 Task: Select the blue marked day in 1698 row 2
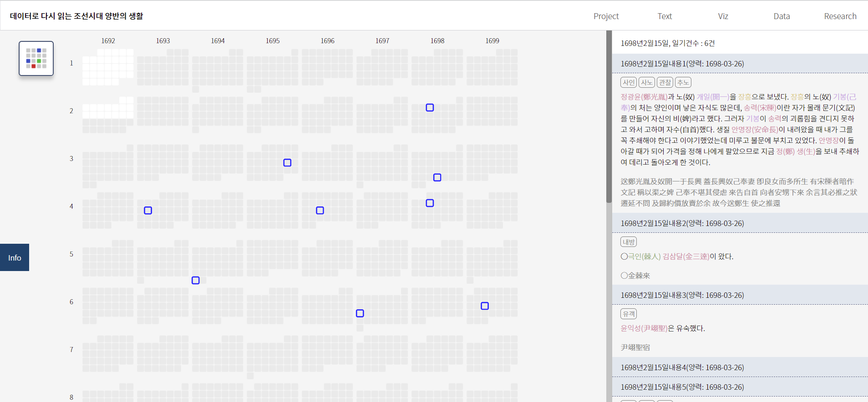(430, 108)
